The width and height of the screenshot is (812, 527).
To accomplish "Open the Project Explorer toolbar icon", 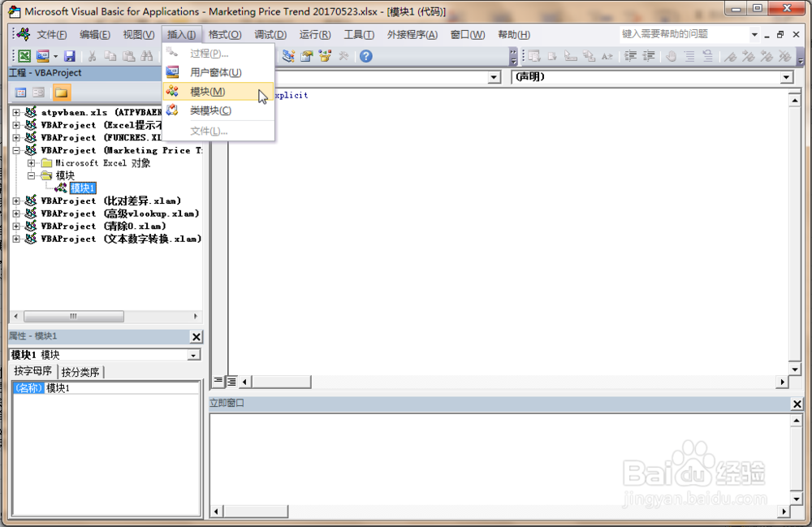I will click(x=288, y=56).
